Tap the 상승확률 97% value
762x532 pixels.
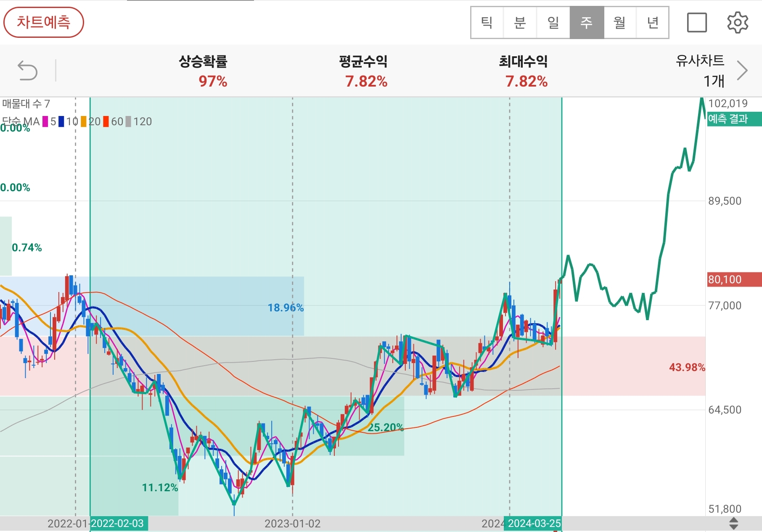(x=213, y=81)
